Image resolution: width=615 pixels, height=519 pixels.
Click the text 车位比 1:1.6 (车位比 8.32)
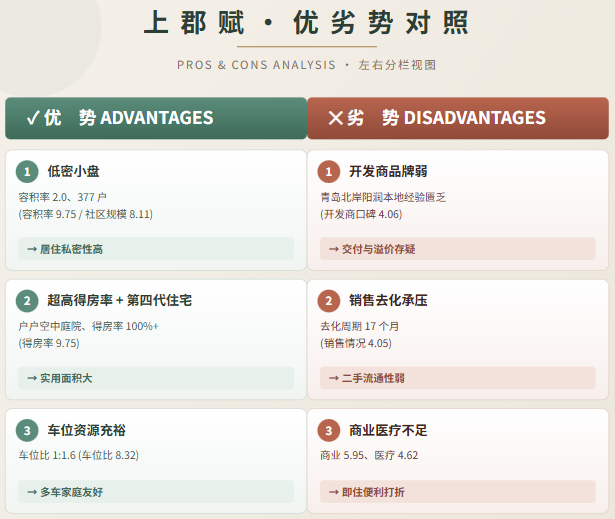78,455
